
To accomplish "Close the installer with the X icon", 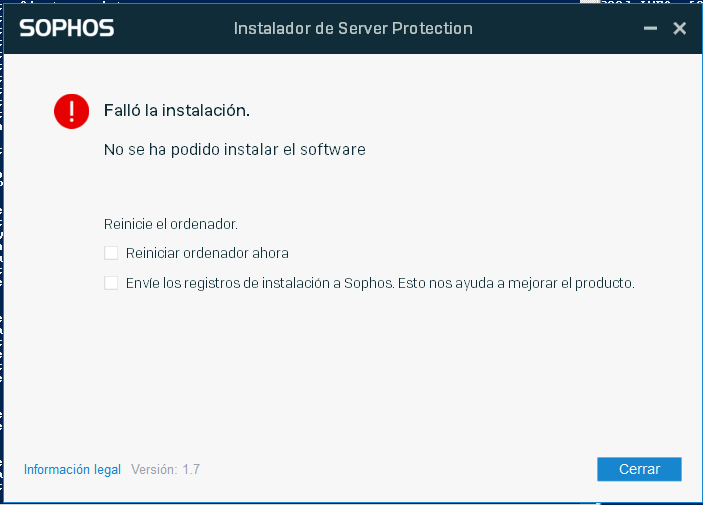I will pos(680,28).
